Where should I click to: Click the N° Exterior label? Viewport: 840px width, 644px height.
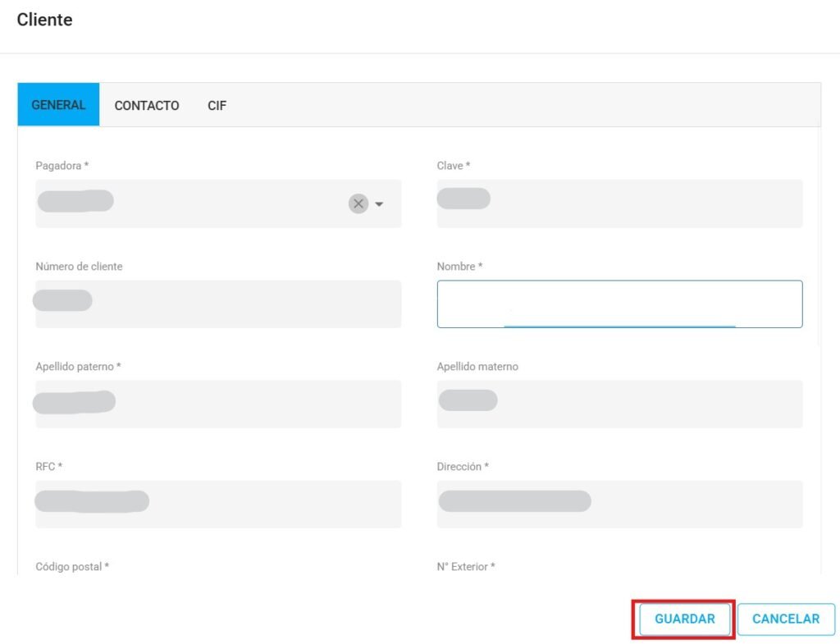465,566
